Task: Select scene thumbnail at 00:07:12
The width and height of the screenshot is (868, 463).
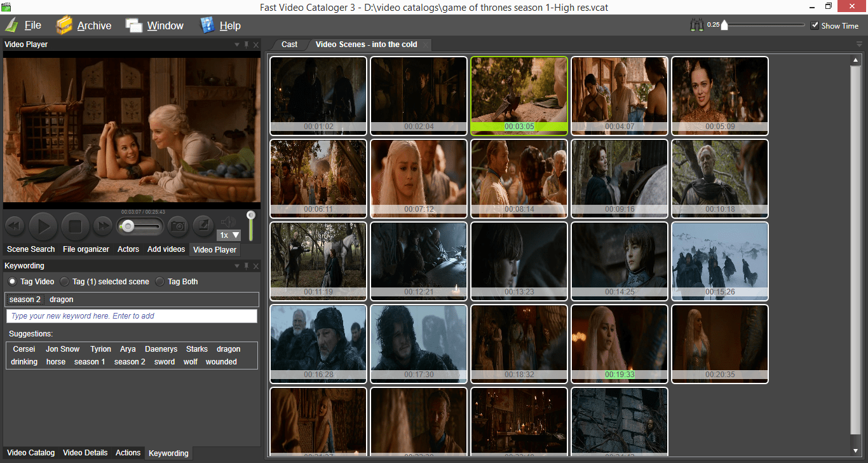Action: [419, 178]
